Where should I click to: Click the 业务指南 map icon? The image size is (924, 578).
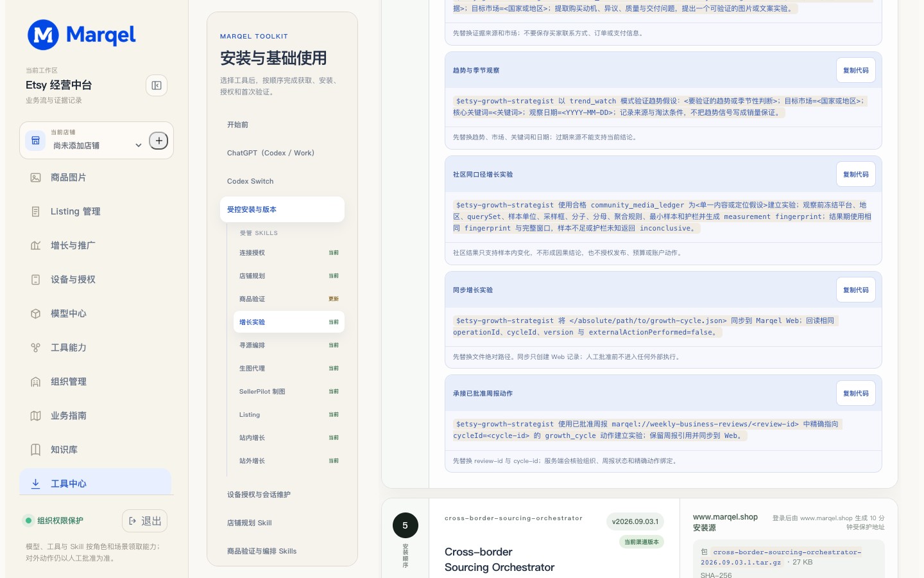36,416
